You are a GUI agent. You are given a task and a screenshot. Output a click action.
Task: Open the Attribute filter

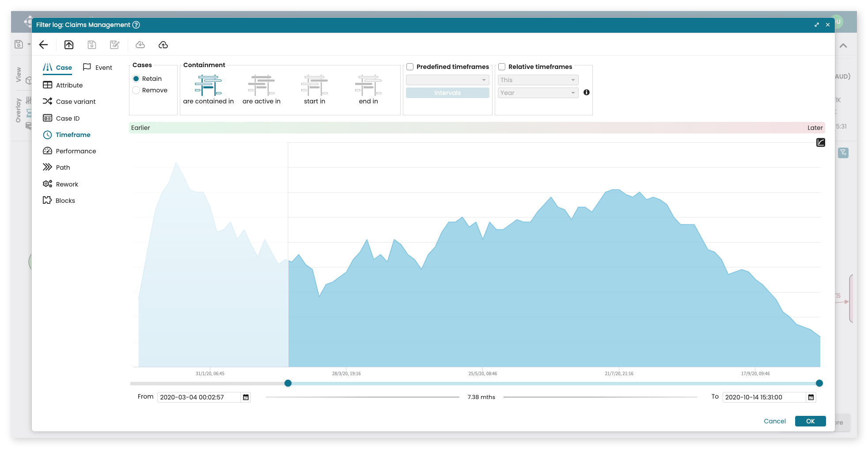63,85
